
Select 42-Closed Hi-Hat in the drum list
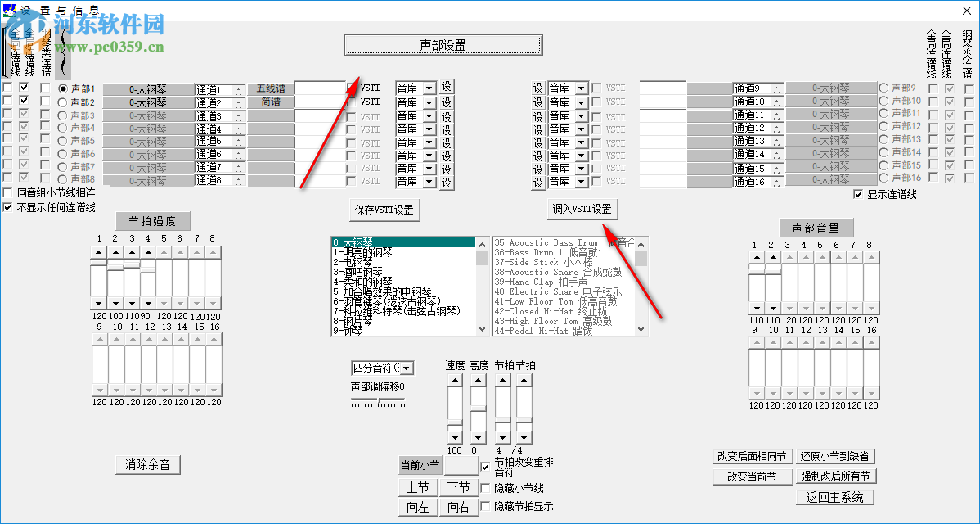point(564,311)
